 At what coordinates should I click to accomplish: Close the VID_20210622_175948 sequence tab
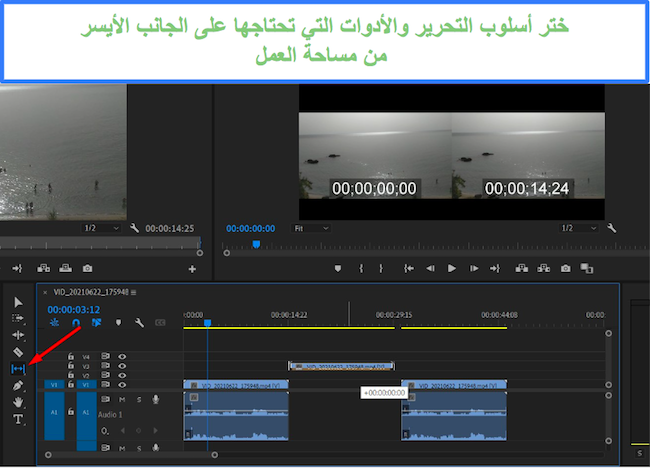pyautogui.click(x=45, y=293)
